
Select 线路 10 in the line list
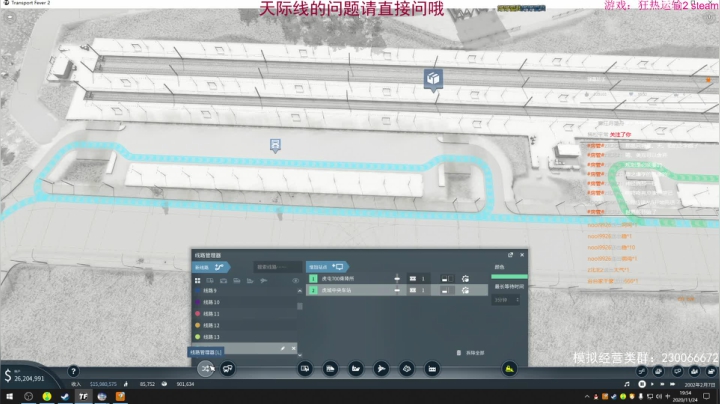pos(244,302)
